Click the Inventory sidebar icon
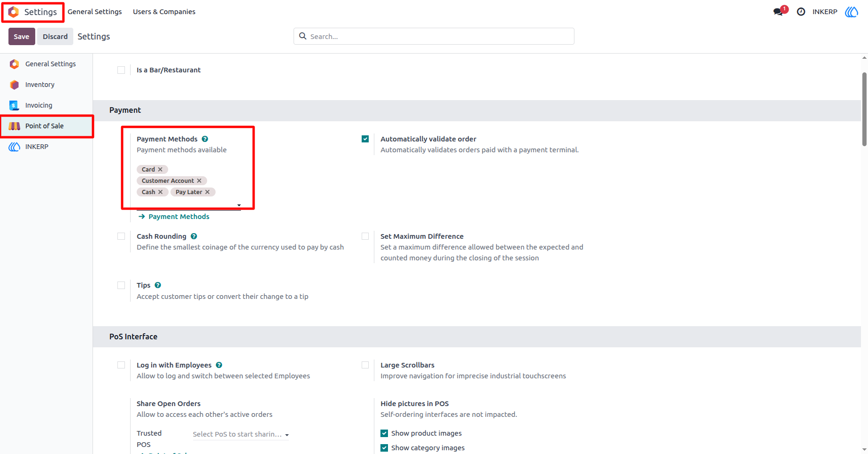This screenshot has height=454, width=868. [15, 85]
